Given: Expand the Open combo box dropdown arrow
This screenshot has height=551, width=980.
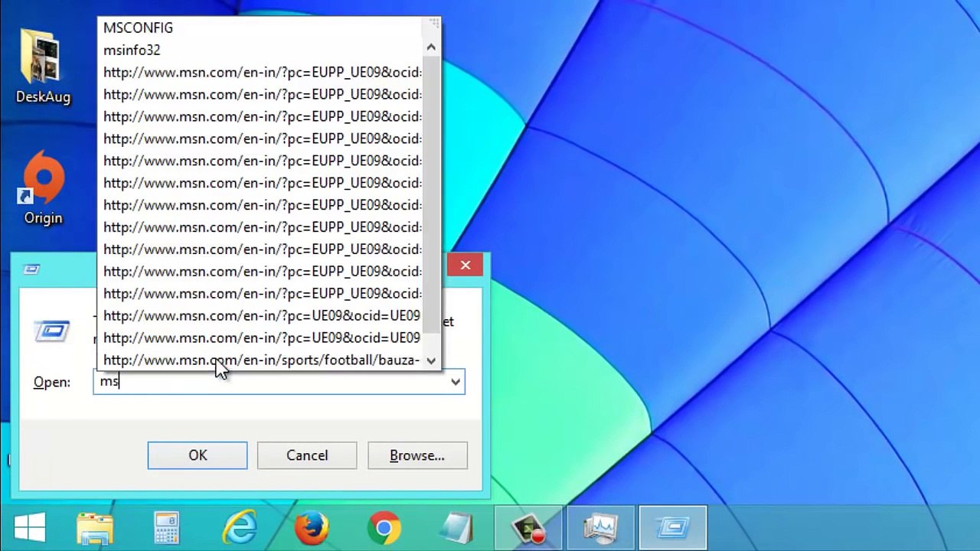Looking at the screenshot, I should pyautogui.click(x=456, y=382).
